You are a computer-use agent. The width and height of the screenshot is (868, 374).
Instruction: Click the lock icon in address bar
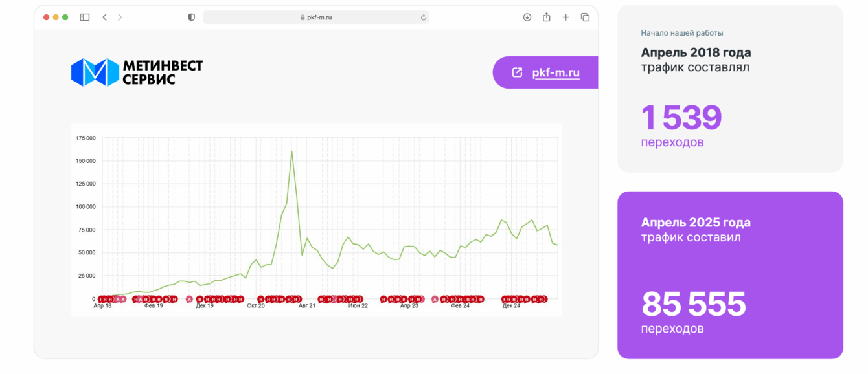[303, 17]
